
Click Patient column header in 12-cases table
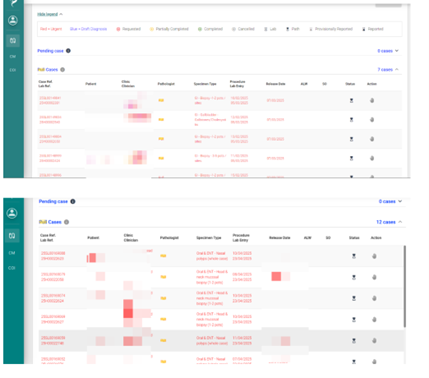(x=93, y=238)
